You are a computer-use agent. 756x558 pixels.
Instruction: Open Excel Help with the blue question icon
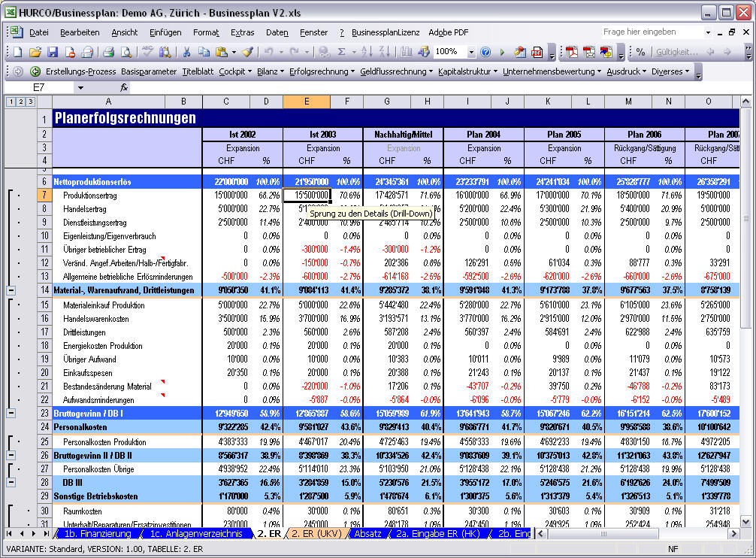485,52
